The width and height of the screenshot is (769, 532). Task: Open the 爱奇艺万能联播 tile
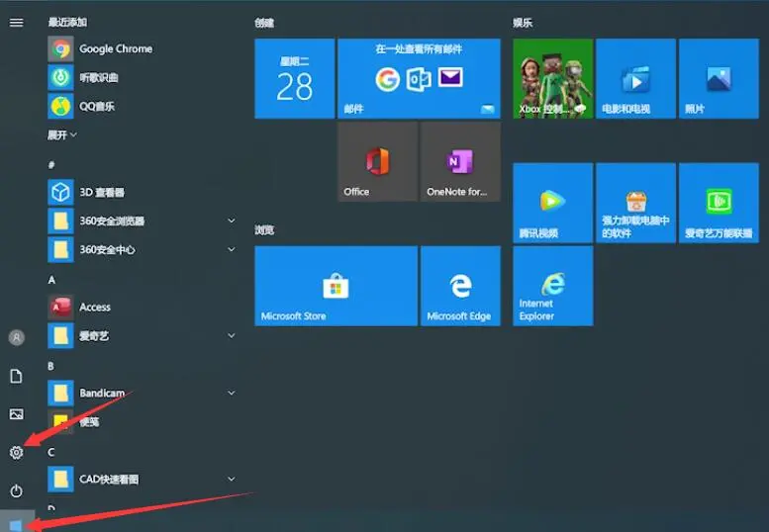(719, 203)
